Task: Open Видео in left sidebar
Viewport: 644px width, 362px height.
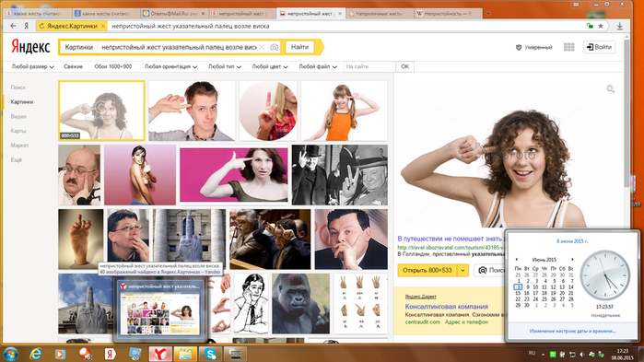Action: tap(18, 117)
